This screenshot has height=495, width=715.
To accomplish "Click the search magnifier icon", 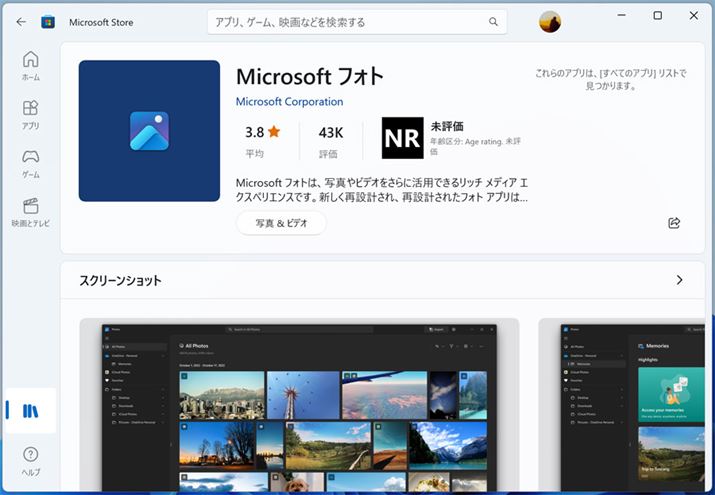I will pos(493,21).
